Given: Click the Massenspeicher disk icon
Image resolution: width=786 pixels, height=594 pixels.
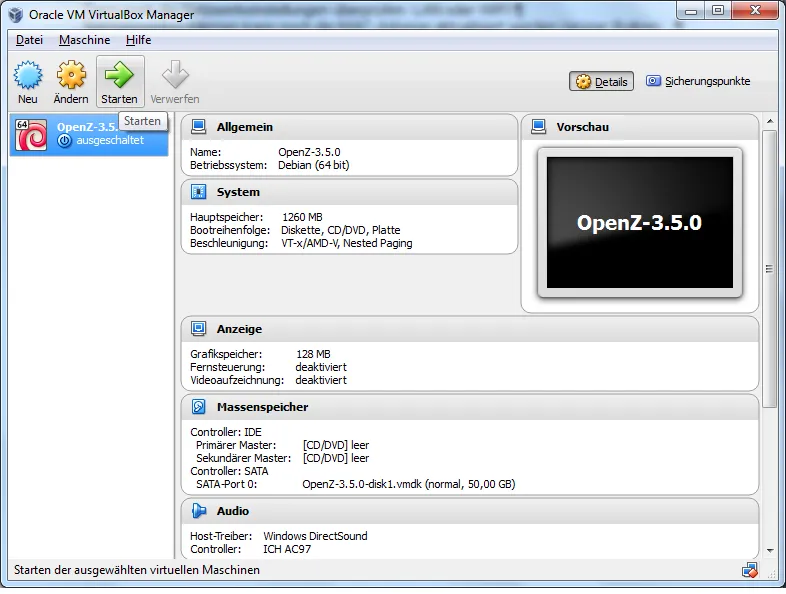Looking at the screenshot, I should pos(199,407).
